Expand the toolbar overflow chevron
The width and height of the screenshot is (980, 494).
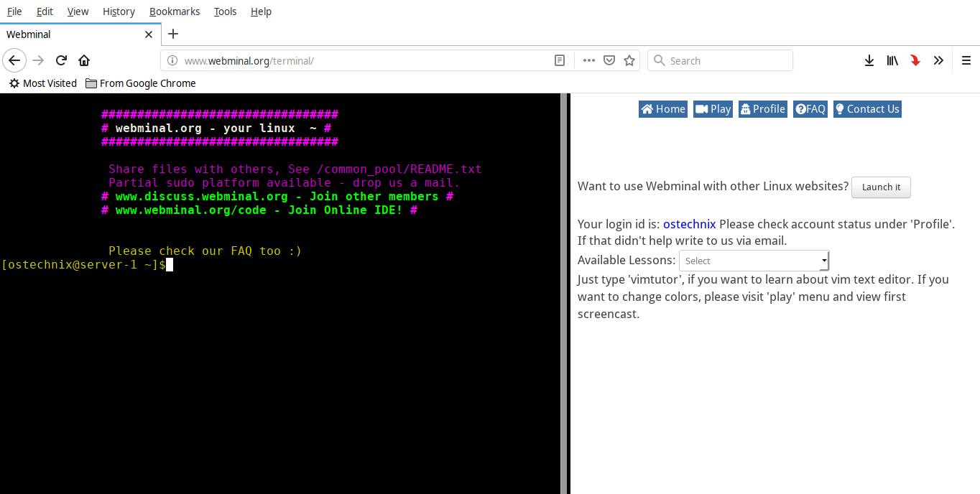(938, 60)
